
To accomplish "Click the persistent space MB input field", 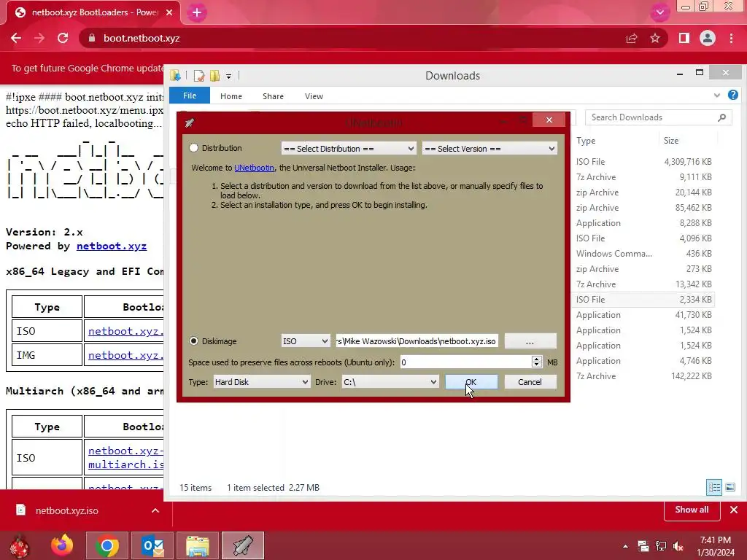I will (x=465, y=362).
